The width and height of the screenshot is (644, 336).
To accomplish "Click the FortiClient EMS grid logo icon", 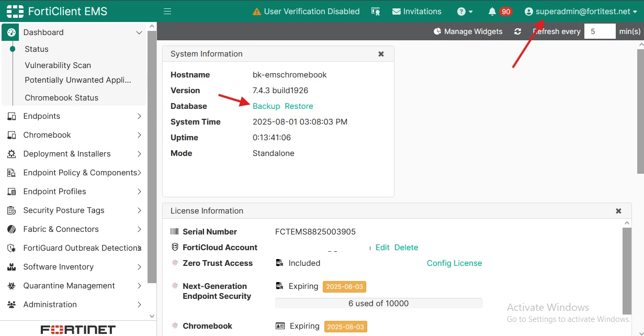I will point(15,11).
